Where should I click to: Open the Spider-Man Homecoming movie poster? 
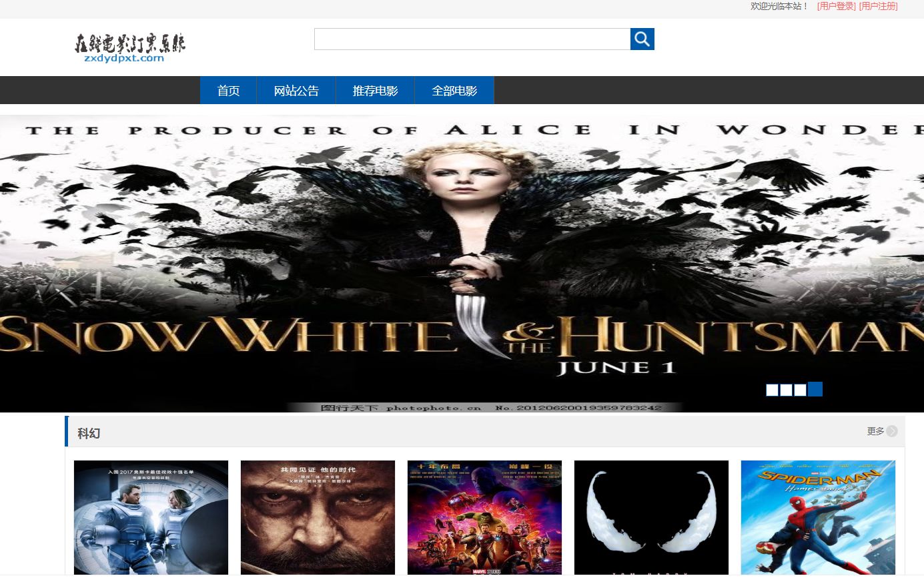(x=818, y=518)
